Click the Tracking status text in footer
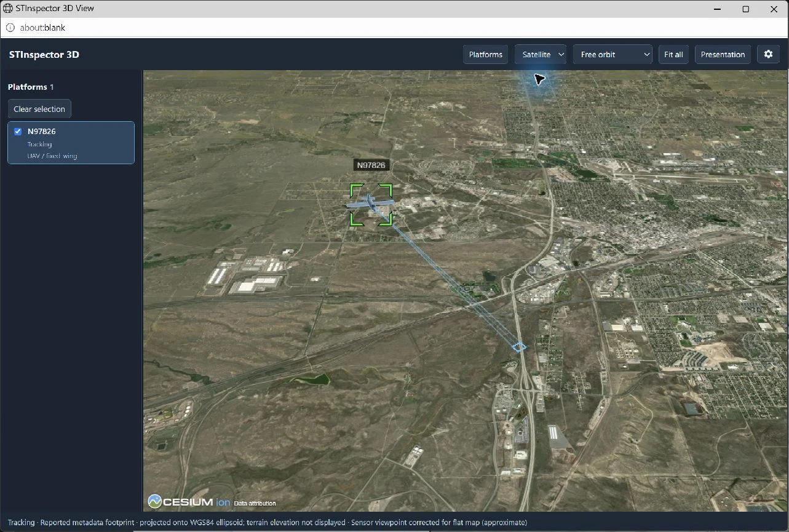 click(21, 523)
